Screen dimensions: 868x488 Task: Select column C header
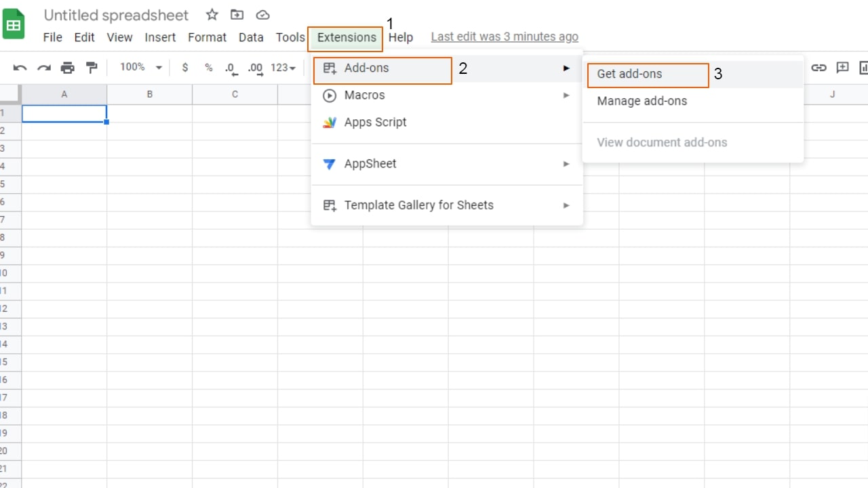coord(235,94)
